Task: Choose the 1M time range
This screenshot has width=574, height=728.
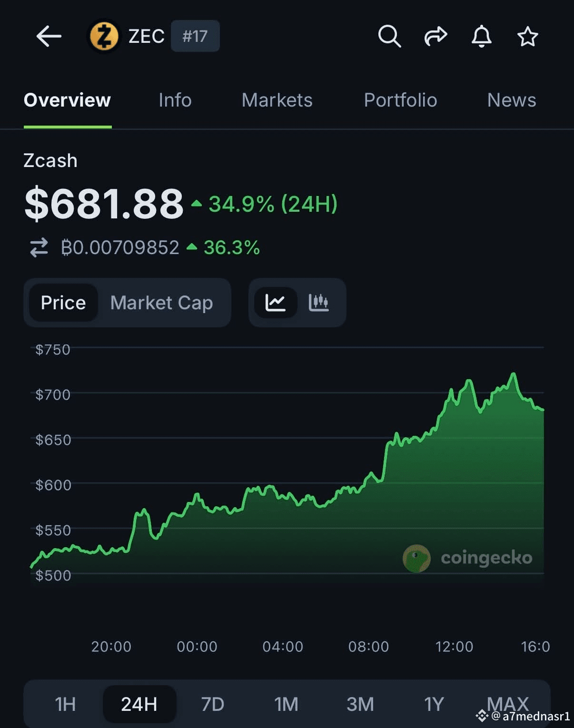Action: click(x=286, y=704)
